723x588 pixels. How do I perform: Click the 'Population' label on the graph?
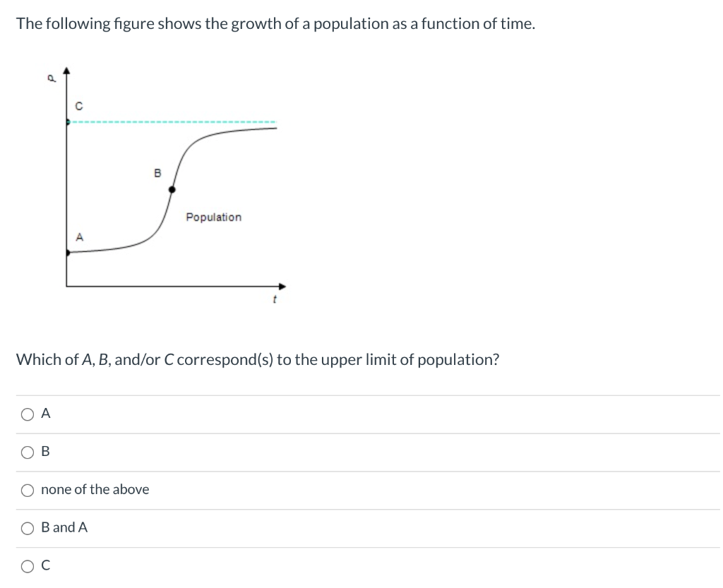[213, 217]
